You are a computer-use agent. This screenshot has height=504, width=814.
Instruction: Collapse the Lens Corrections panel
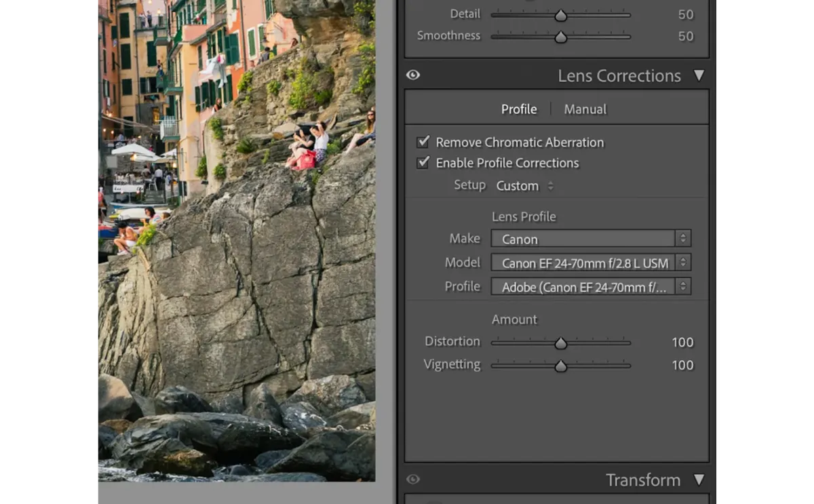coord(699,75)
